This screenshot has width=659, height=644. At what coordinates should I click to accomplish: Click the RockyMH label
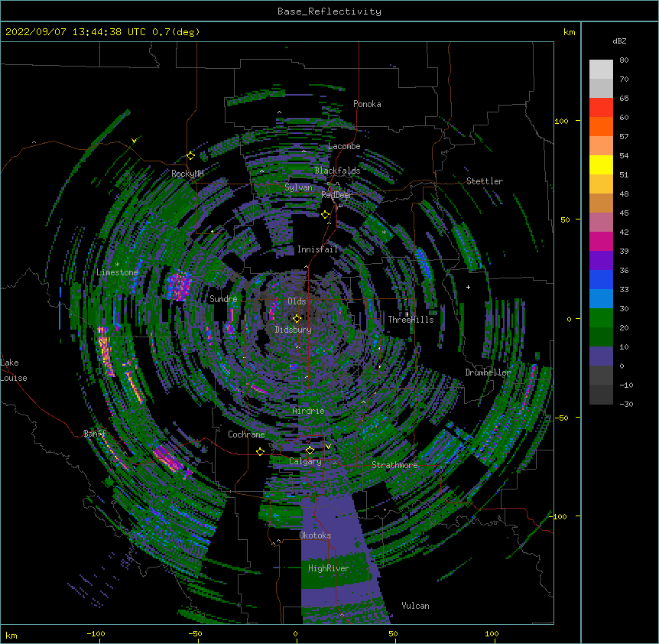click(x=187, y=174)
